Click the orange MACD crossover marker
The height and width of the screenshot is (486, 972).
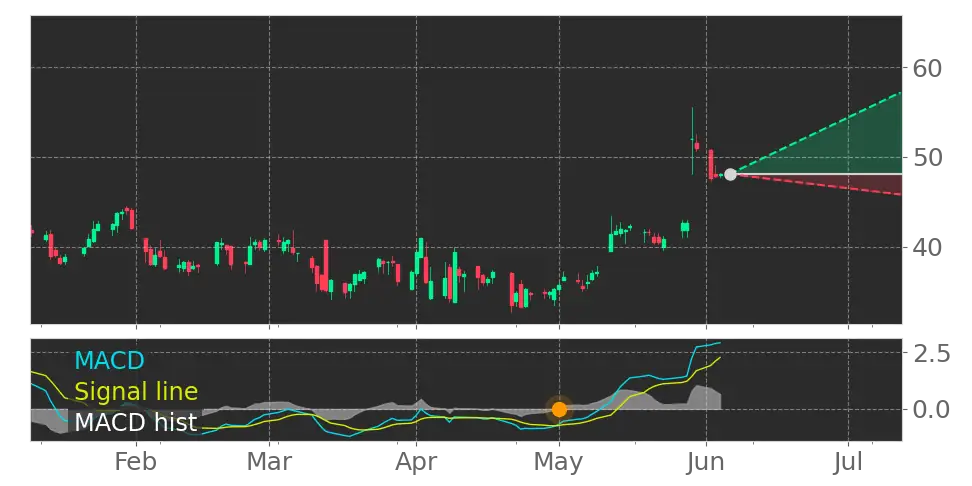coord(559,409)
